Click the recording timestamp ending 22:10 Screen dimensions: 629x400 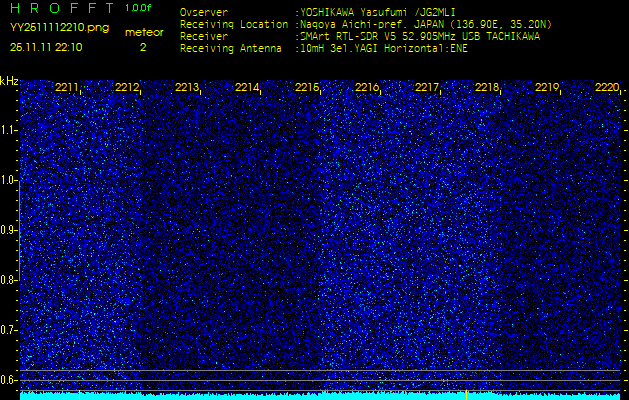pyautogui.click(x=46, y=47)
